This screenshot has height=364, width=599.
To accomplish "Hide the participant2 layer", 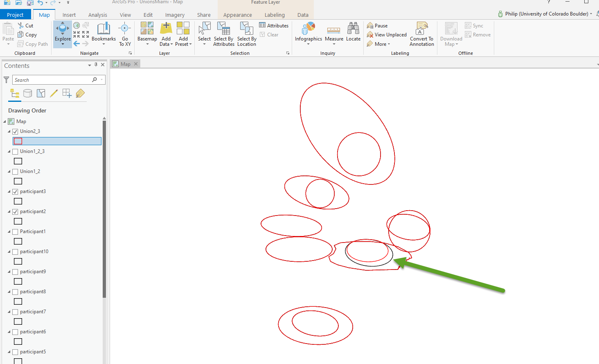I will (15, 211).
